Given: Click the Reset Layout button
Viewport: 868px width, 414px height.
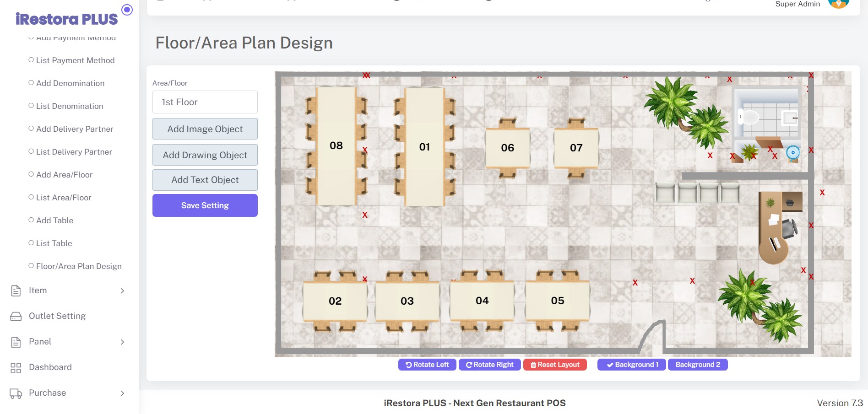Looking at the screenshot, I should click(555, 365).
